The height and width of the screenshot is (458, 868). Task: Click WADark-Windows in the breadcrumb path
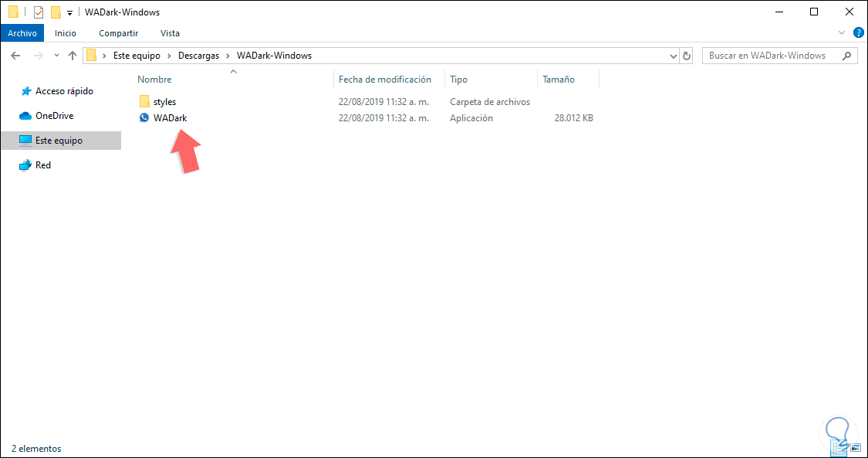(274, 56)
